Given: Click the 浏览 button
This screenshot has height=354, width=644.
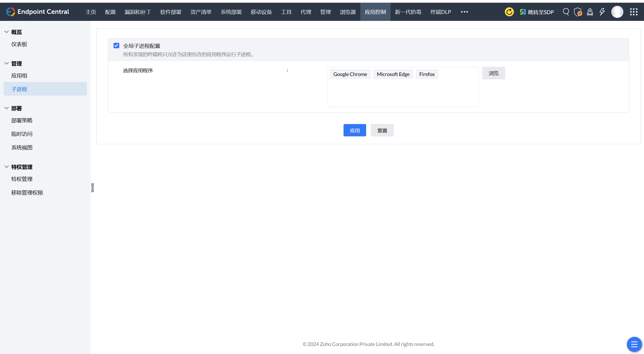Looking at the screenshot, I should coord(494,73).
